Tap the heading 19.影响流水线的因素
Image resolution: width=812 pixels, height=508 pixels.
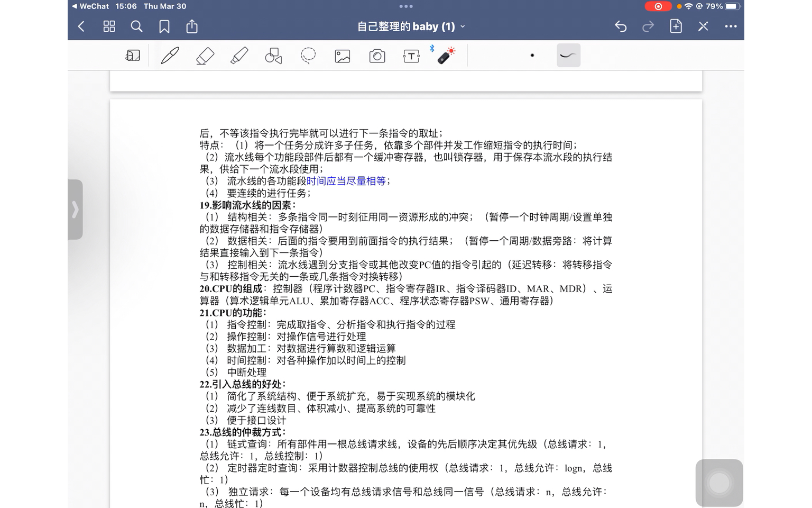coord(248,205)
